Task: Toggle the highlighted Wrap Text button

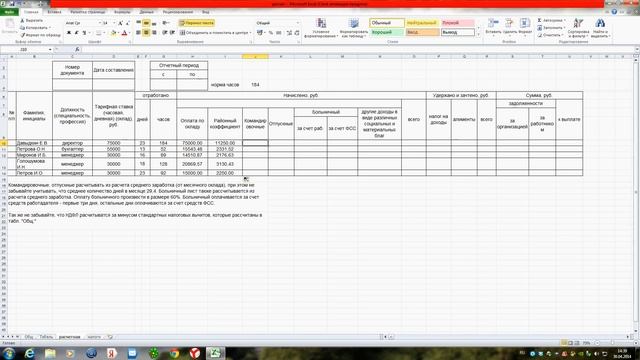Action: (x=197, y=23)
